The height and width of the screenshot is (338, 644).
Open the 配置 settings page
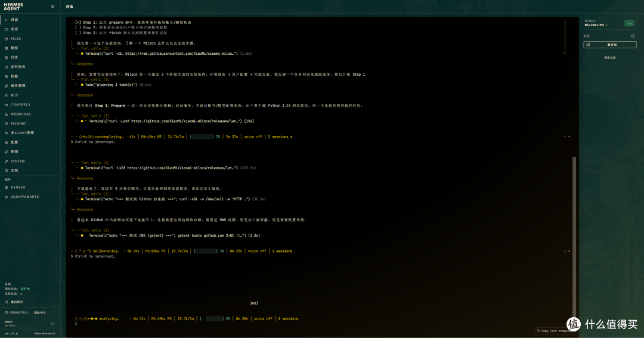pos(30,142)
